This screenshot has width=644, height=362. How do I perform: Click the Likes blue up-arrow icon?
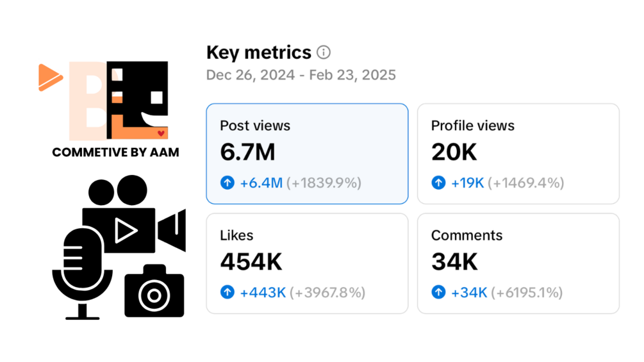click(x=227, y=293)
